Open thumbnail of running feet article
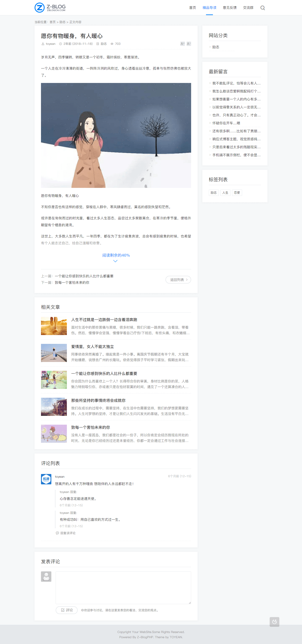 coord(54,326)
